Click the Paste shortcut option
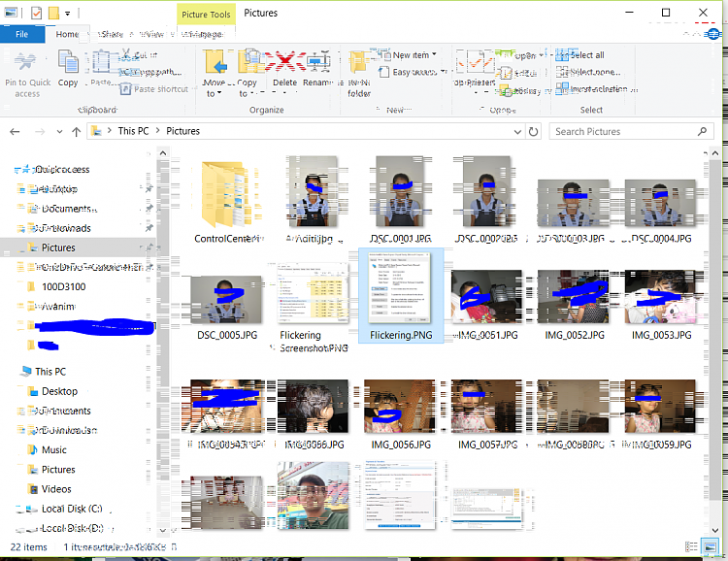Screen dimensions: 728x561 pyautogui.click(x=155, y=89)
